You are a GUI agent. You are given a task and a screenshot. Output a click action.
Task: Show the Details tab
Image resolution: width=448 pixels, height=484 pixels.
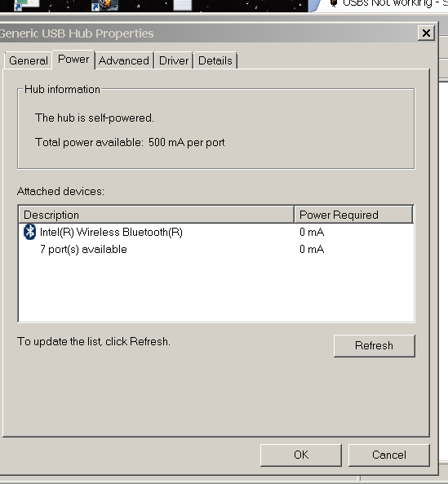coord(215,60)
